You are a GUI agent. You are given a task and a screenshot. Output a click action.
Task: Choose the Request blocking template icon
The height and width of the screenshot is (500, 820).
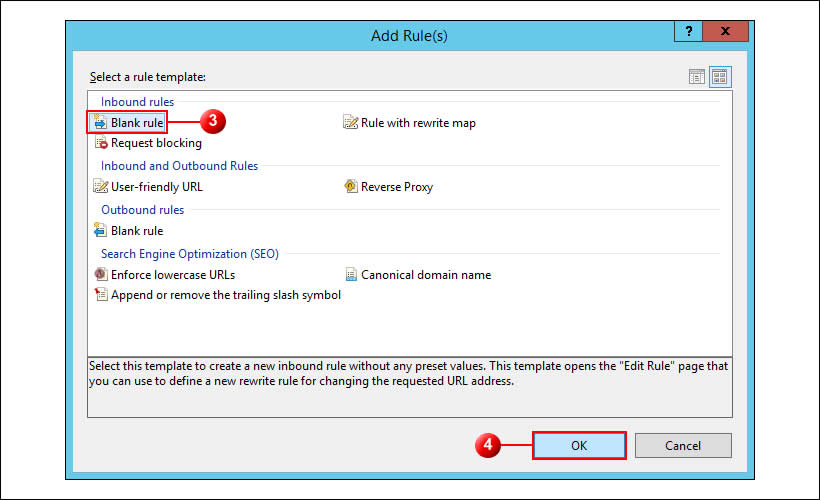101,142
